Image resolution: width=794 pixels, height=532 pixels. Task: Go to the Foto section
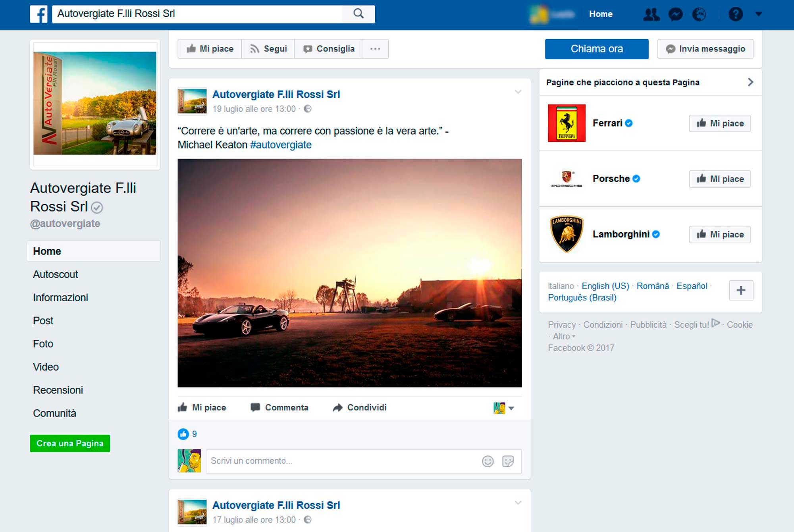(43, 344)
